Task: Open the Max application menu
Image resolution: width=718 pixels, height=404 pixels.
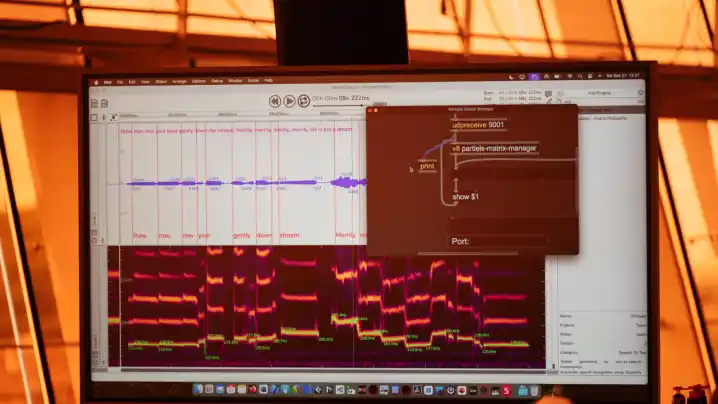Action: coord(108,81)
